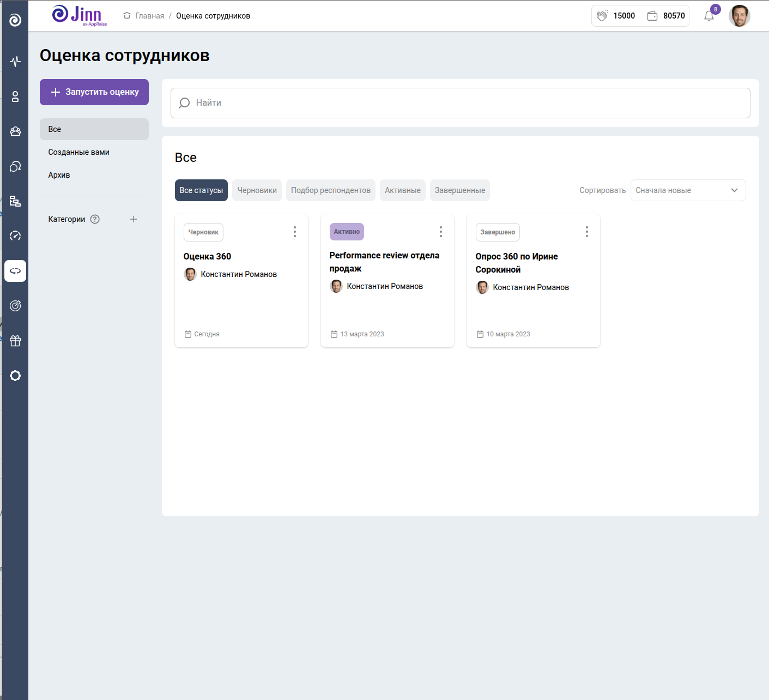Click the Categories help question icon
This screenshot has height=700, width=769.
coord(95,219)
